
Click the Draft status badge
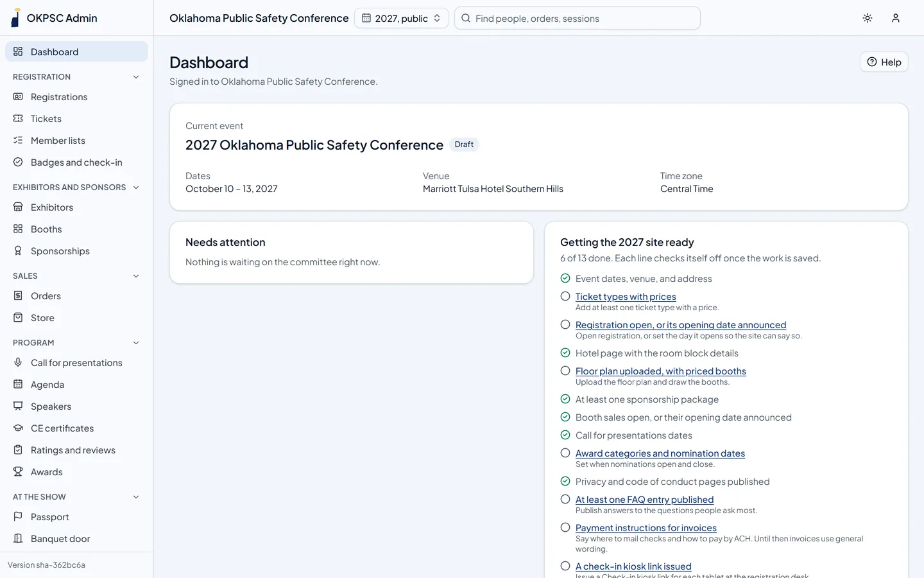(x=464, y=144)
